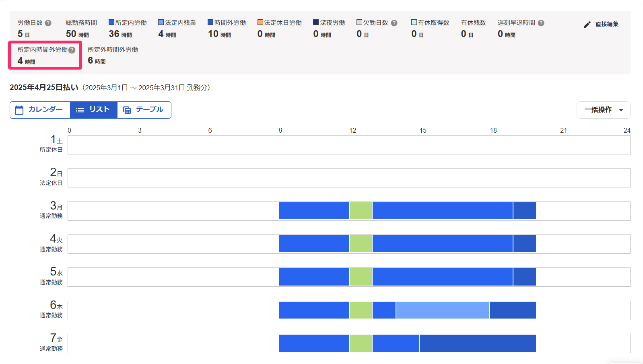643x364 pixels.
Task: Click the empty timeline row for day 1
Action: 349,145
